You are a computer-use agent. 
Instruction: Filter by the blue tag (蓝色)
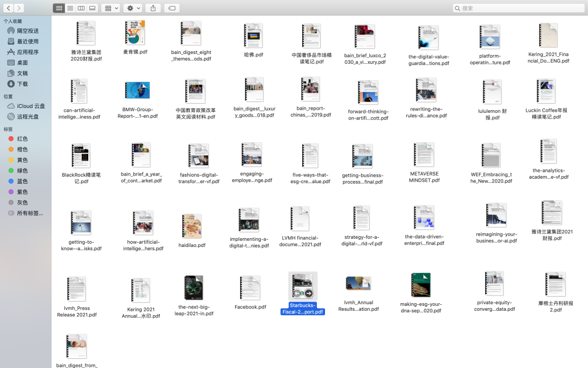(22, 182)
